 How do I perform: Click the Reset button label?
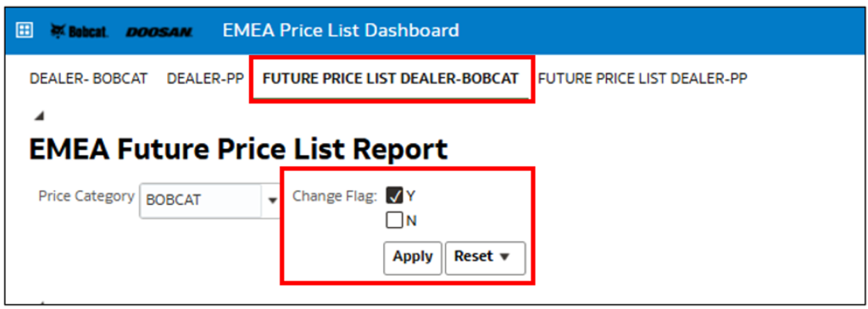click(473, 257)
